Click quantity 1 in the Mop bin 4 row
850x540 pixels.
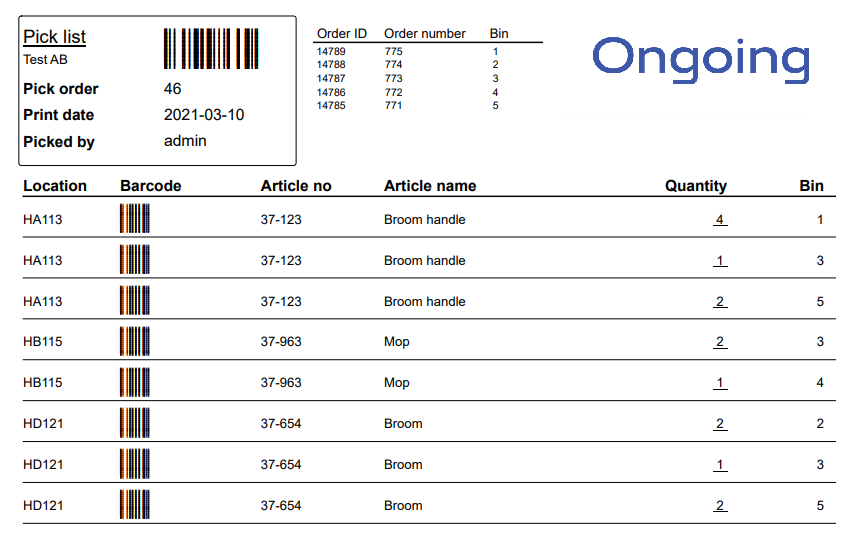pyautogui.click(x=720, y=383)
